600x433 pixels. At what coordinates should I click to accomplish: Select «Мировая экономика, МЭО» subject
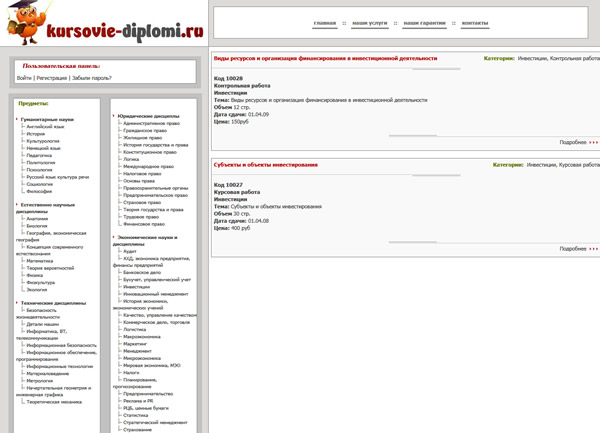(x=152, y=365)
